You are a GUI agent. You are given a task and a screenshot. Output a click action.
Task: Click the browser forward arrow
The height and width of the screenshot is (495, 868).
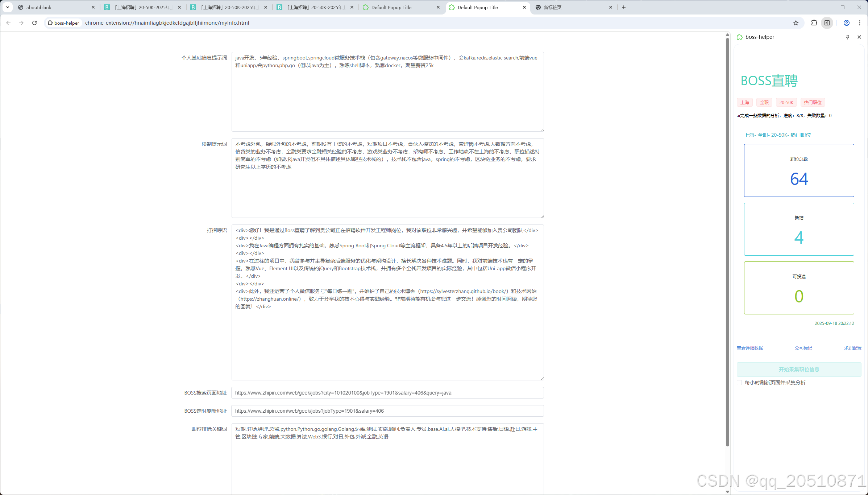tap(21, 23)
